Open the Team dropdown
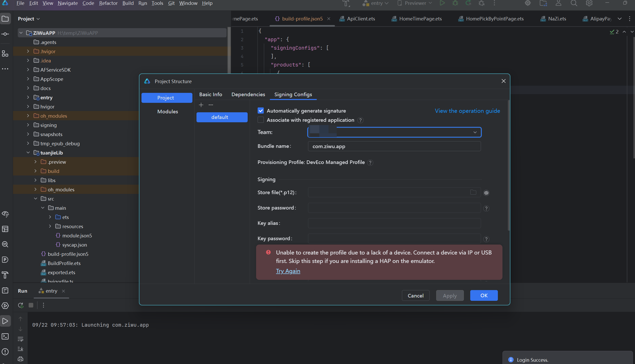 click(x=394, y=132)
